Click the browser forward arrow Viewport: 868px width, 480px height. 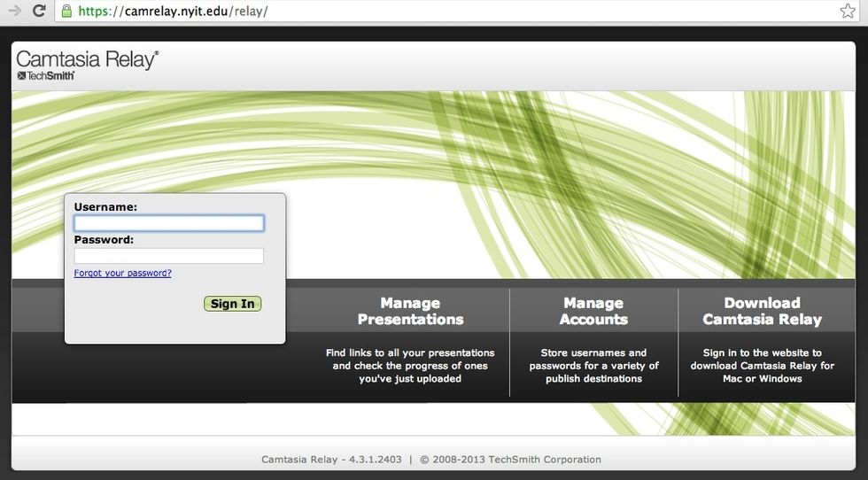pos(14,12)
